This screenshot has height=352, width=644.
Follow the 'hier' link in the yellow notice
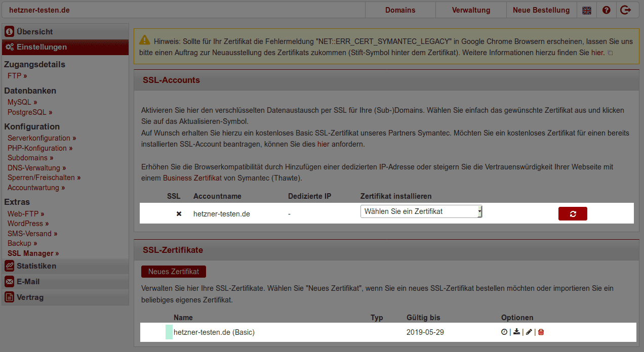[x=598, y=53]
